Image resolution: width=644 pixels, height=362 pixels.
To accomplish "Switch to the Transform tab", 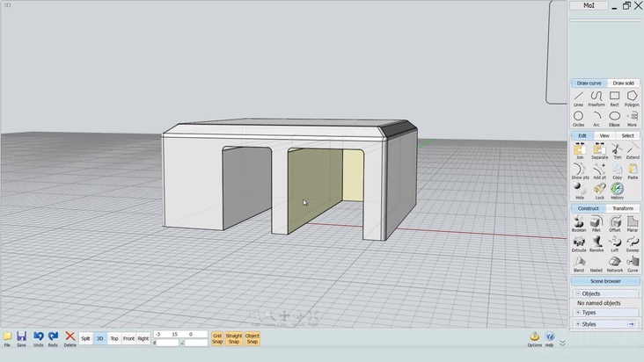I will tap(623, 208).
